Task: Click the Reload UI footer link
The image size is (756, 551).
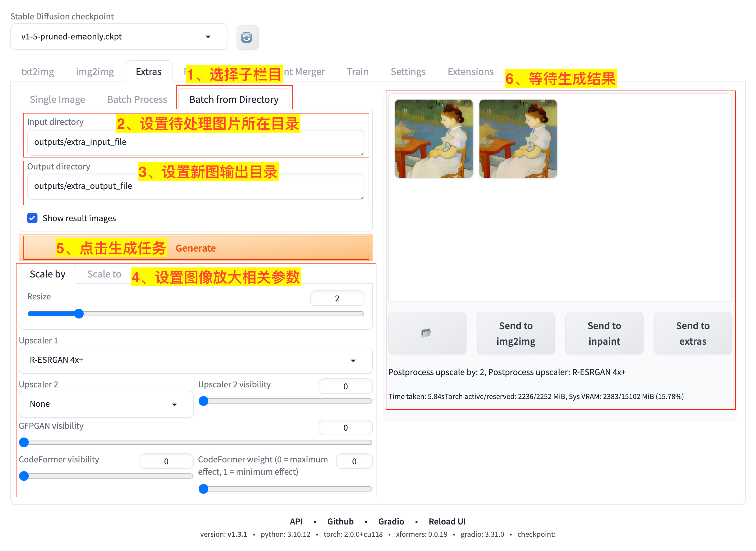Action: pos(447,522)
